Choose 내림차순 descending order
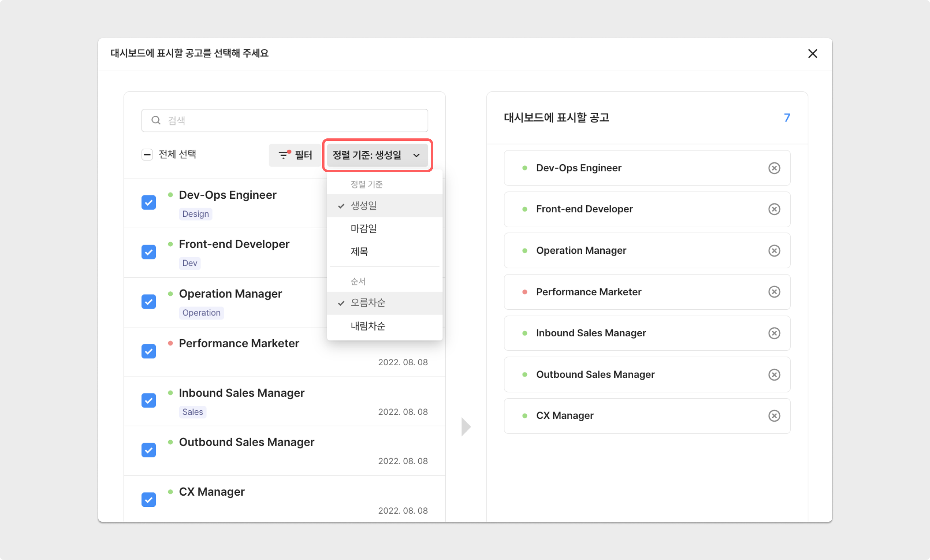 (368, 326)
